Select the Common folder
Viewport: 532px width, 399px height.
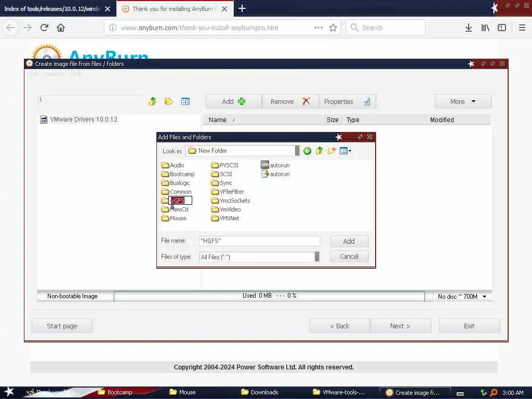pos(177,192)
